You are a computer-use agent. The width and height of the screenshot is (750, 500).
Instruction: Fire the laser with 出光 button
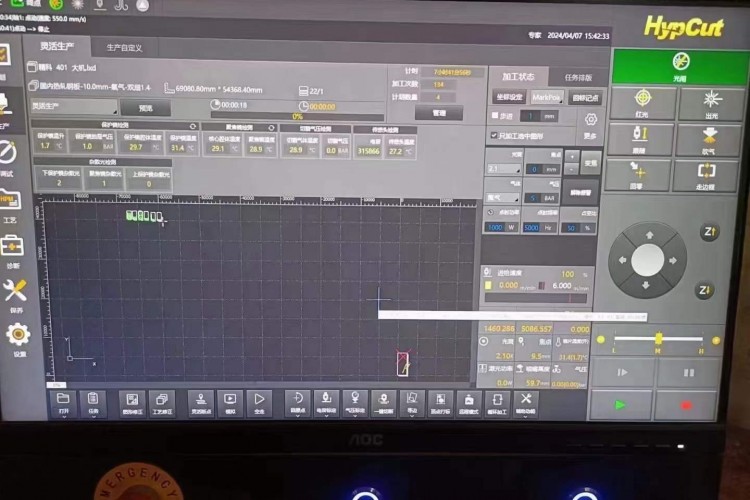click(x=711, y=104)
